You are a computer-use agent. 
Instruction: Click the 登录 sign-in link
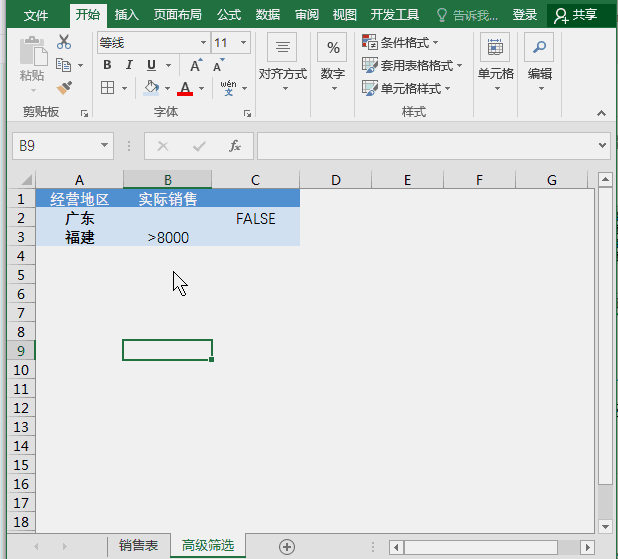pyautogui.click(x=525, y=15)
